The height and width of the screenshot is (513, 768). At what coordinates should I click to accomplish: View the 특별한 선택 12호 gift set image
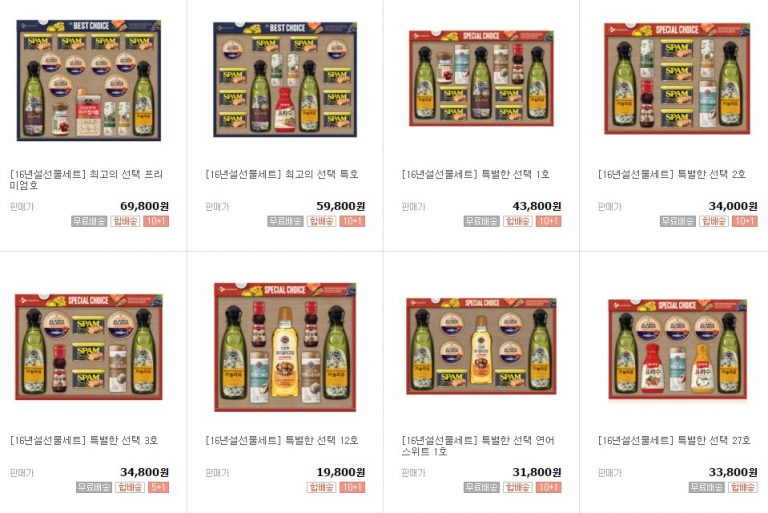tap(285, 347)
